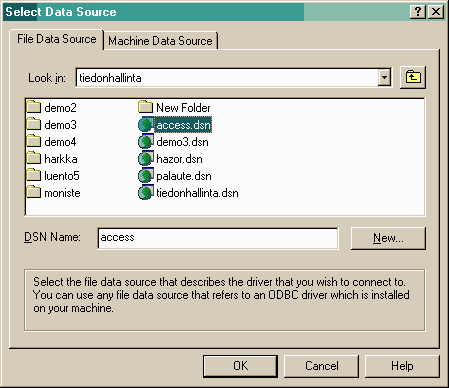Click the luento5 folder icon

pyautogui.click(x=33, y=175)
